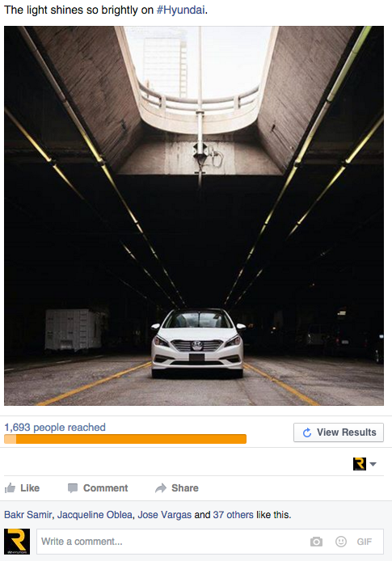
Task: Click the R page avatar beside the comment field
Action: click(17, 542)
